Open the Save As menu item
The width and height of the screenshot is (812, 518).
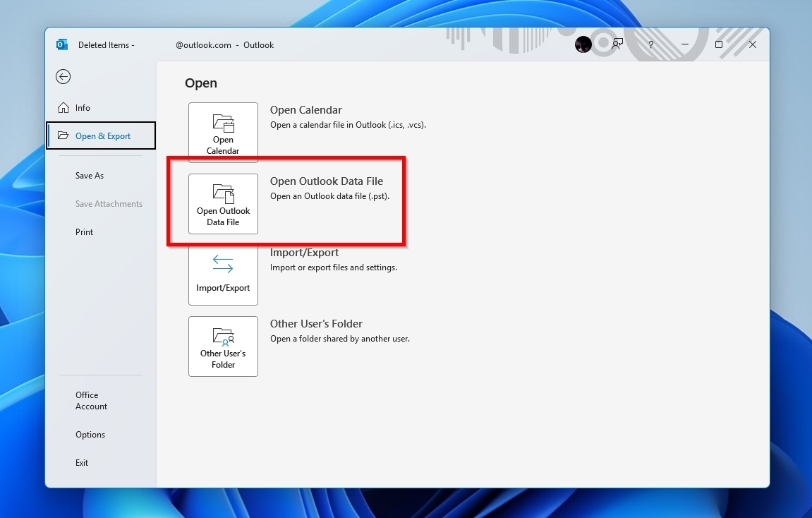click(90, 176)
